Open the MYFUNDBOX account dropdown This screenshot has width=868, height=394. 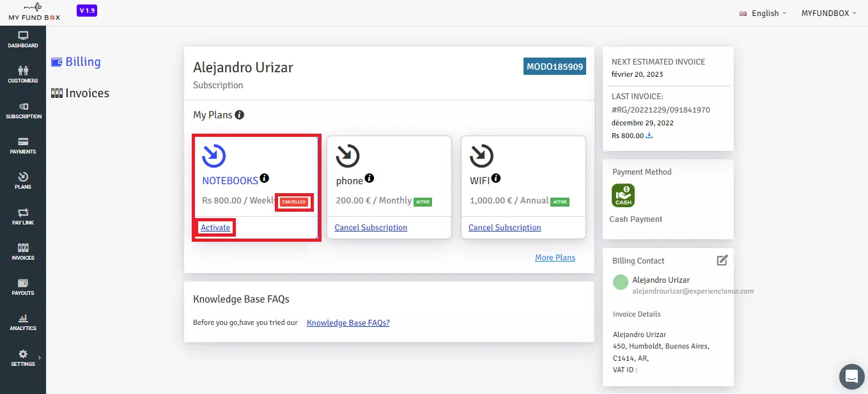point(829,13)
